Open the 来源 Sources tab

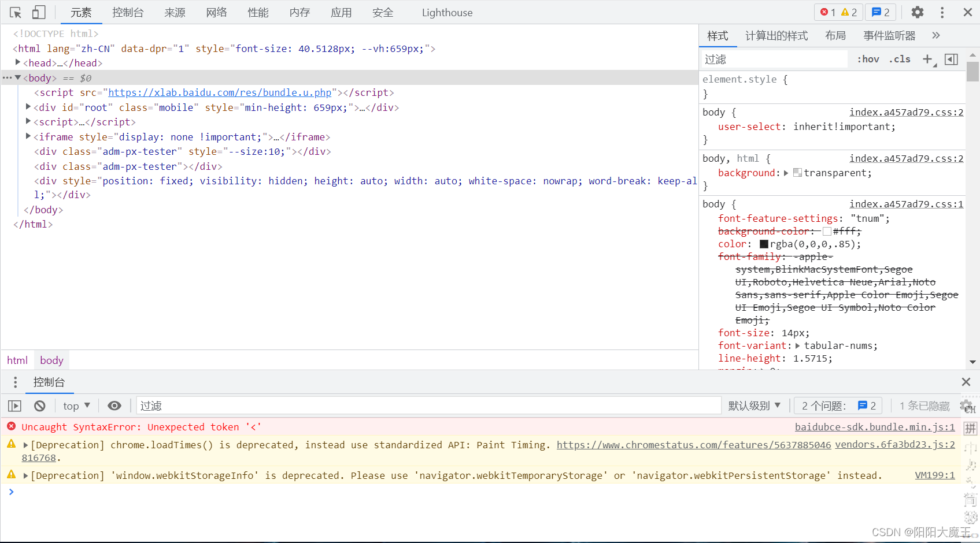175,12
